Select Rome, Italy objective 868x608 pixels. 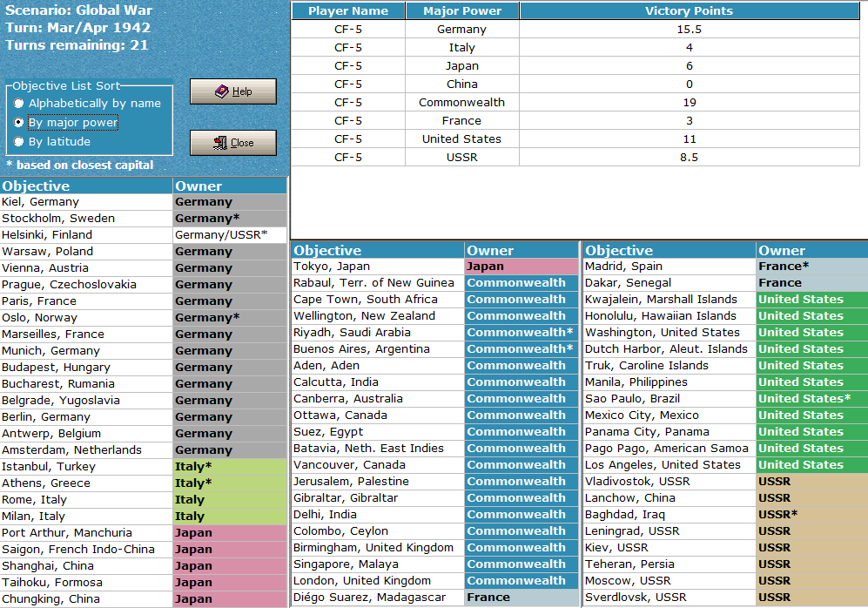click(86, 500)
